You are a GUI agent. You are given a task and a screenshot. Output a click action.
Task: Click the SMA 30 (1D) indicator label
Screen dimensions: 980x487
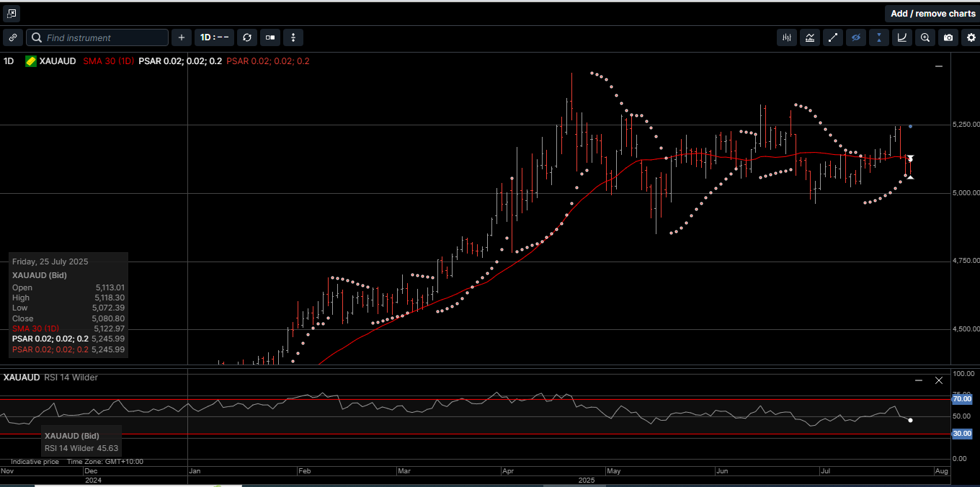108,61
